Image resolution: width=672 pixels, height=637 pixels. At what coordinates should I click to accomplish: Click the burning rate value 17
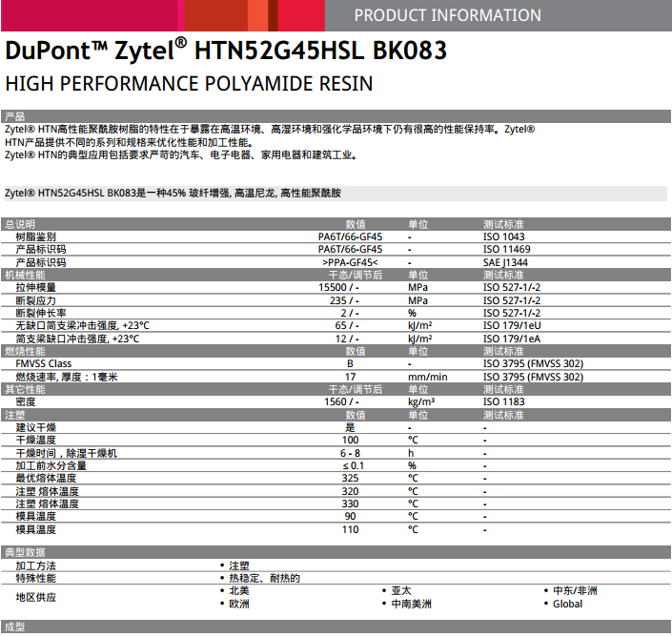[350, 377]
